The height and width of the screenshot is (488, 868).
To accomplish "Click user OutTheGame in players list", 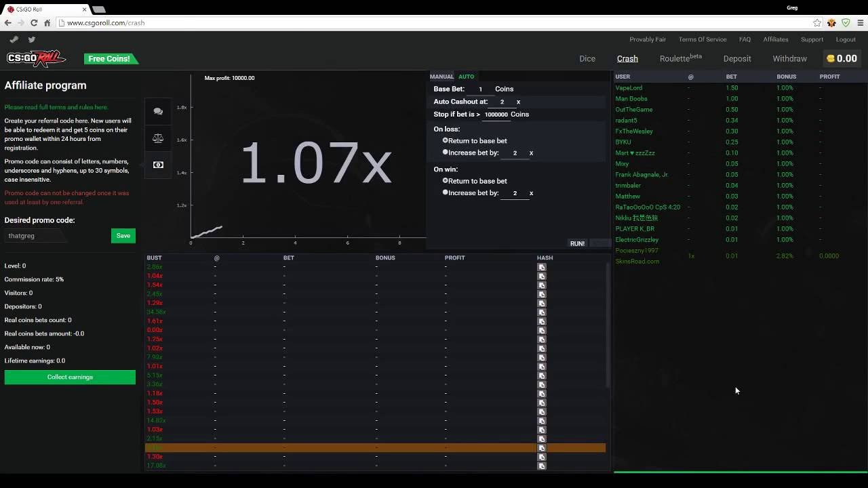I will click(634, 109).
